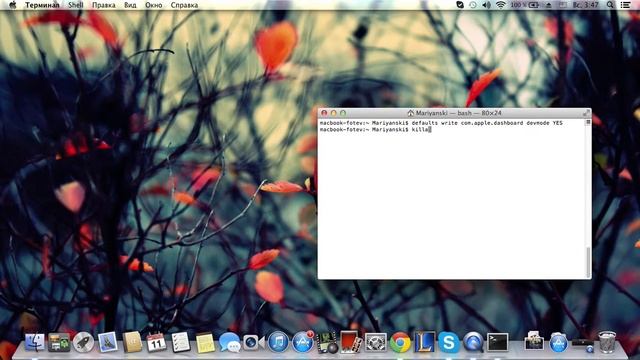Screen dimensions: 640x360
Task: Open Spotlight search magnifier in menu bar
Action: 610,5
